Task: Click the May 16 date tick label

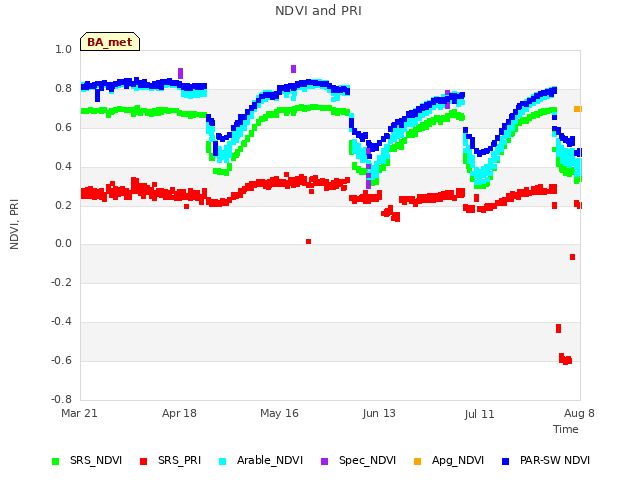Action: 279,413
